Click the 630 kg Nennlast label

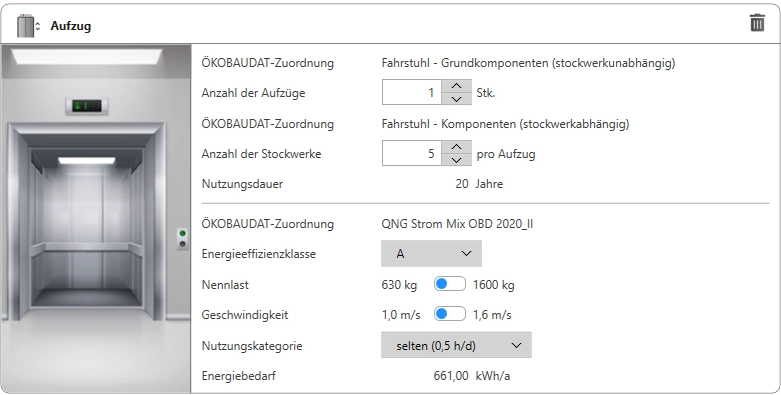399,285
